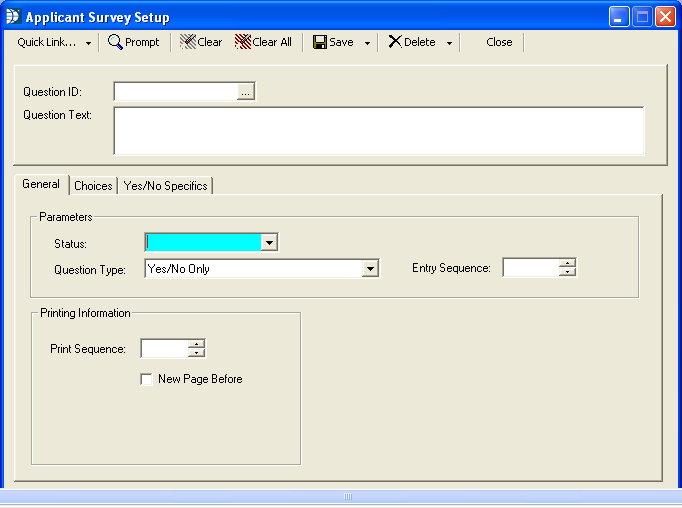Image resolution: width=682 pixels, height=508 pixels.
Task: Expand the Quick Link menu arrow
Action: tap(88, 43)
